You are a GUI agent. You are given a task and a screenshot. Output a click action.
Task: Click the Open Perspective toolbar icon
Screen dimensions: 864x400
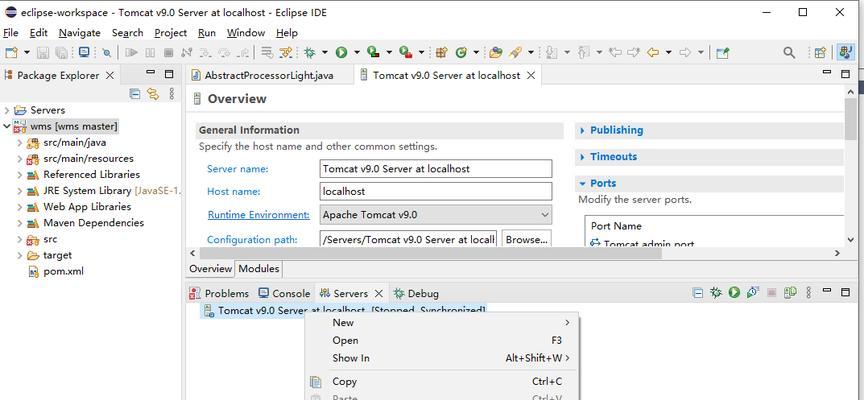pos(820,52)
